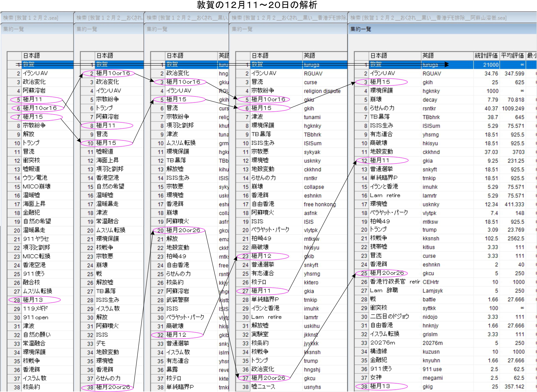Select the 香港行政長官 row
Screen dimensions: 537x392
coord(388,282)
